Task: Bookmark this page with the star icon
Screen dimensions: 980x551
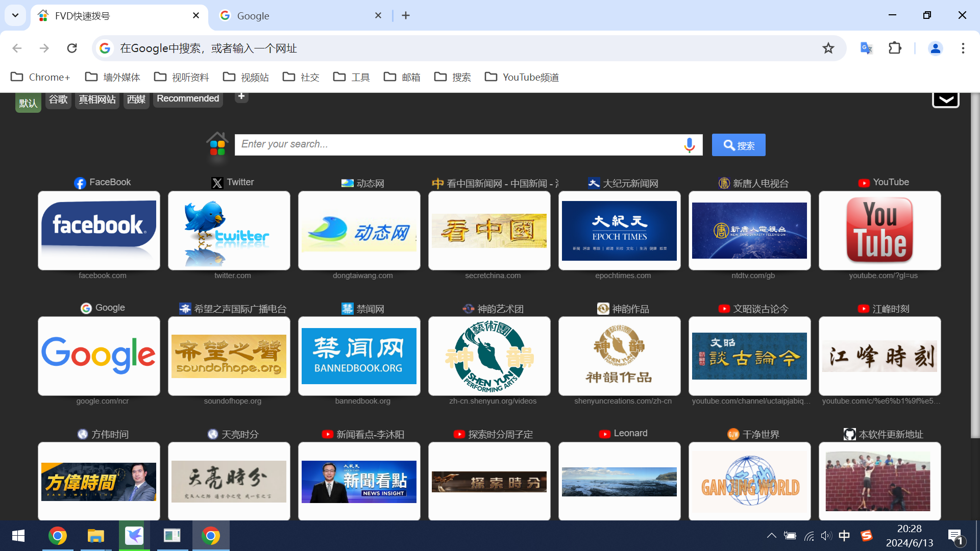Action: 828,48
